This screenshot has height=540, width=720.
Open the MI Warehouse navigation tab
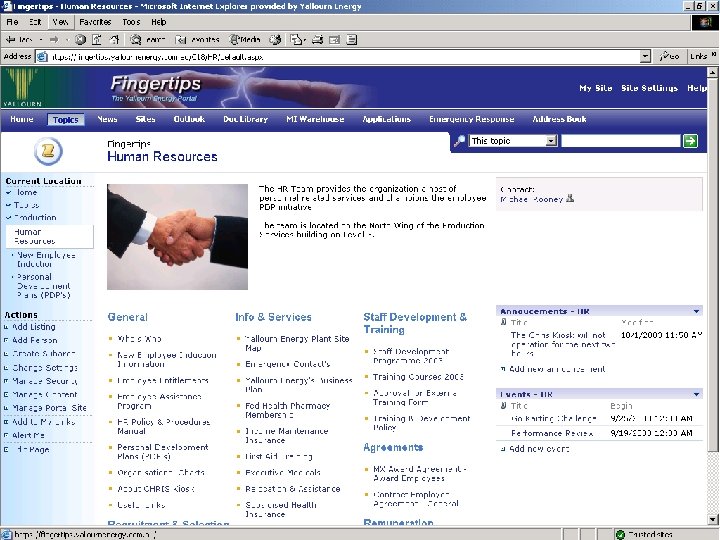(315, 119)
